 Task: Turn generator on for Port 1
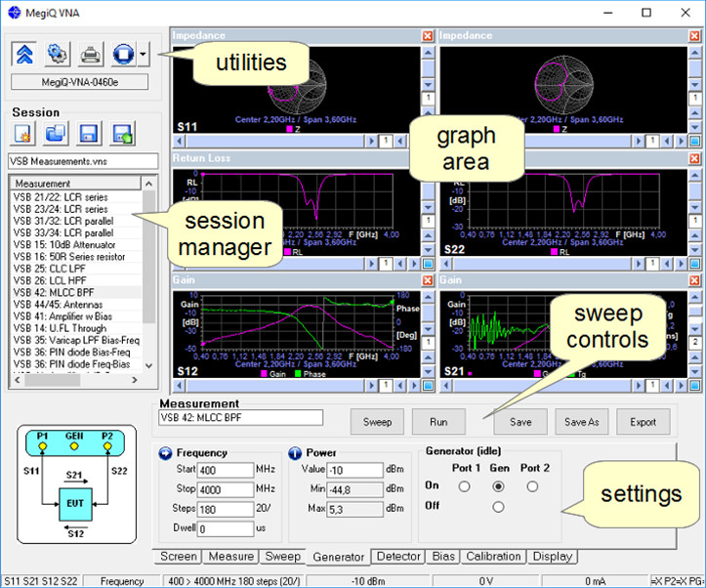[x=464, y=486]
